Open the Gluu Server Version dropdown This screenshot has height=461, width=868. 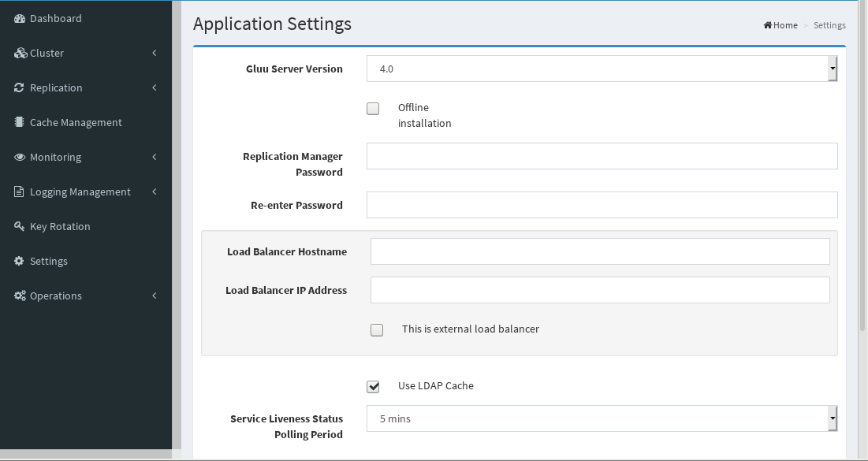[602, 69]
